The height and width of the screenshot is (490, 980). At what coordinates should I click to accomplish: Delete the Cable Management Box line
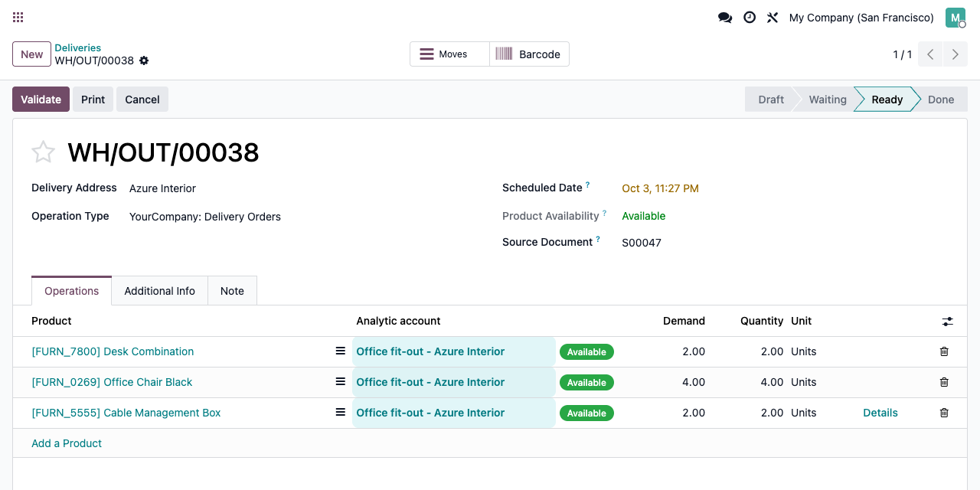[x=944, y=413]
